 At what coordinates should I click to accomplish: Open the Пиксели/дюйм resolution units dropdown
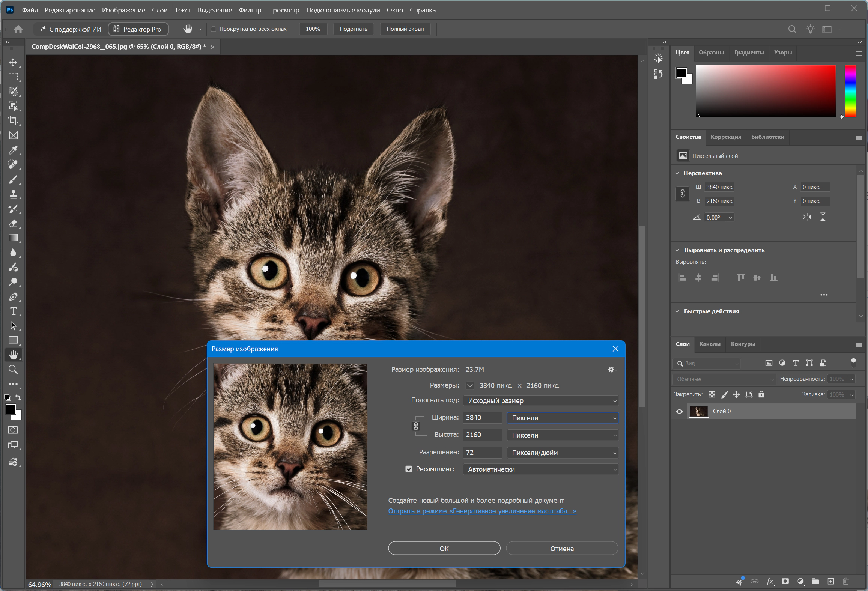pos(563,453)
